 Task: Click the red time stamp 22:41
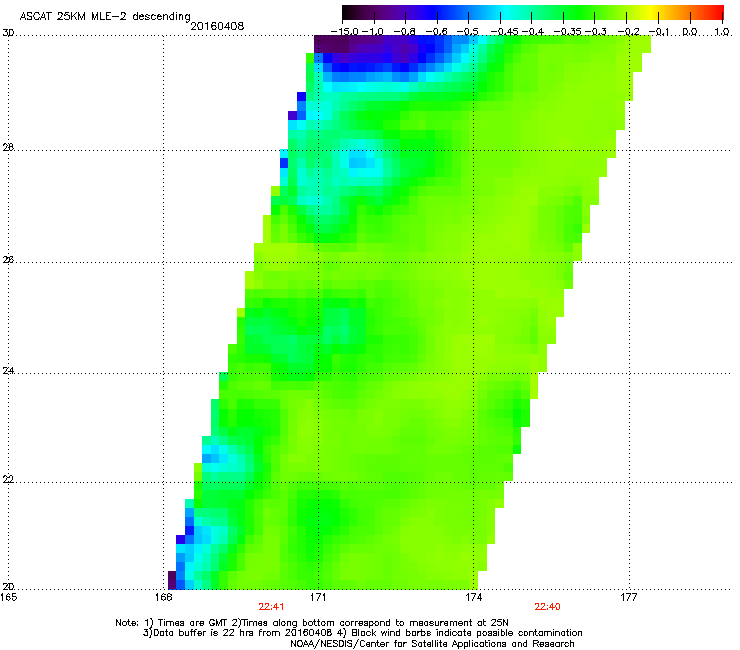point(271,607)
